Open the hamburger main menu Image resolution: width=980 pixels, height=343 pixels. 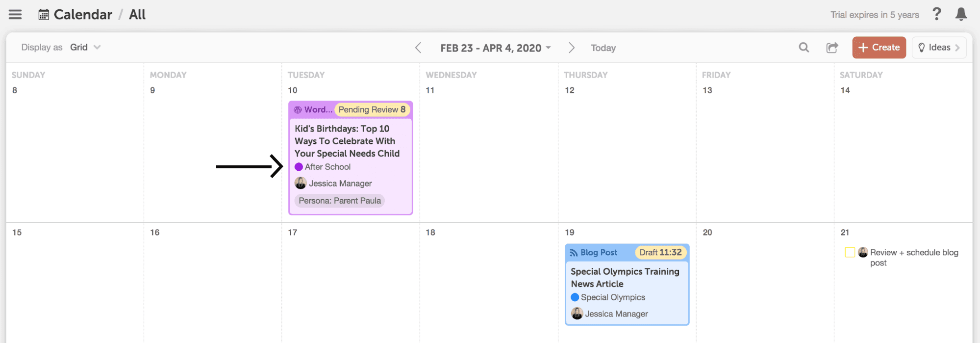15,15
